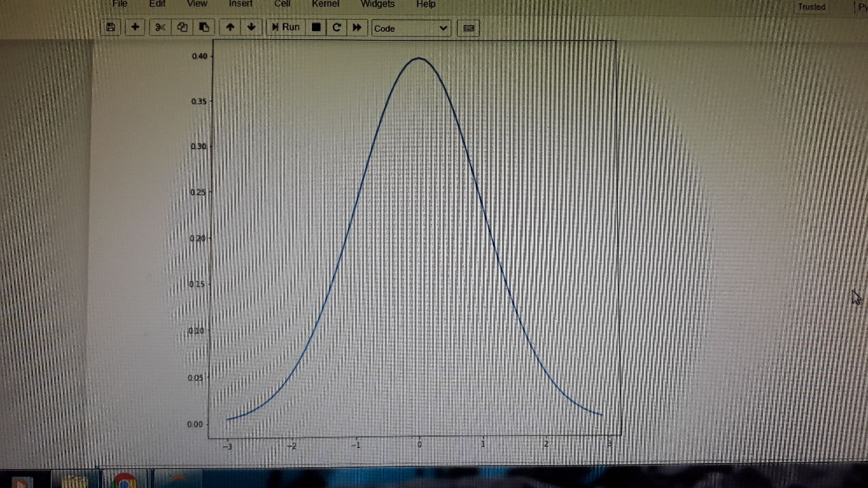Cut selected cells with scissors icon
This screenshot has height=488, width=868.
click(160, 28)
